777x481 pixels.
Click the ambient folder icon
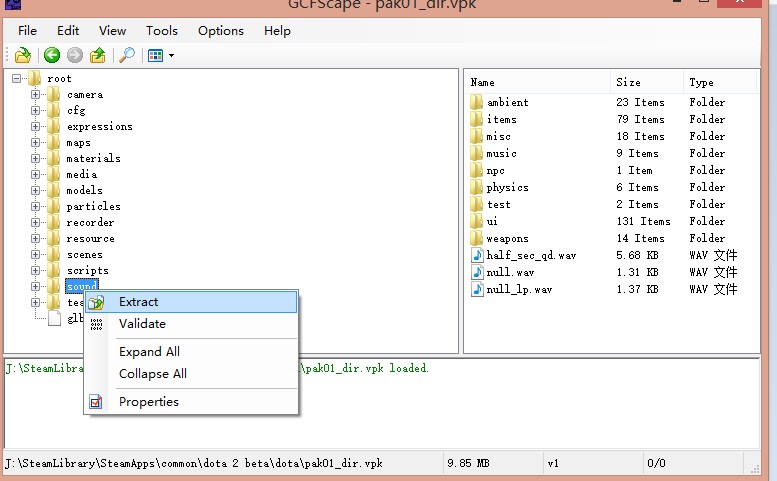[476, 102]
